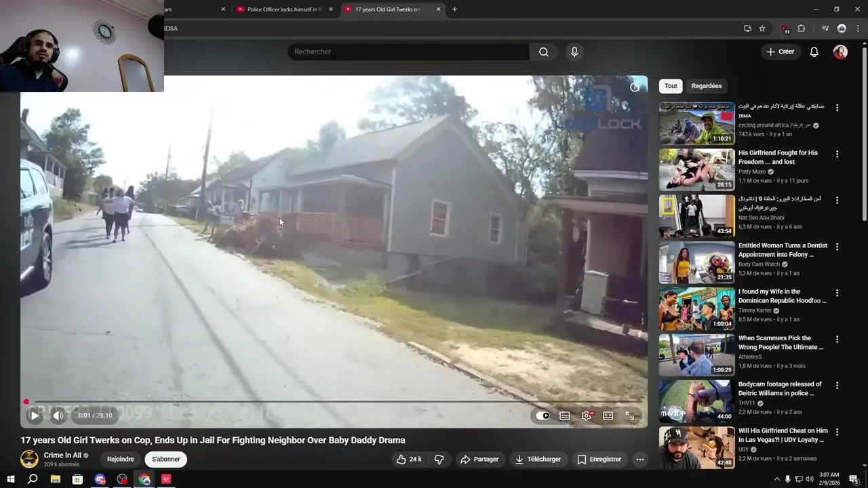
Task: Click the Télécharger button
Action: point(538,459)
